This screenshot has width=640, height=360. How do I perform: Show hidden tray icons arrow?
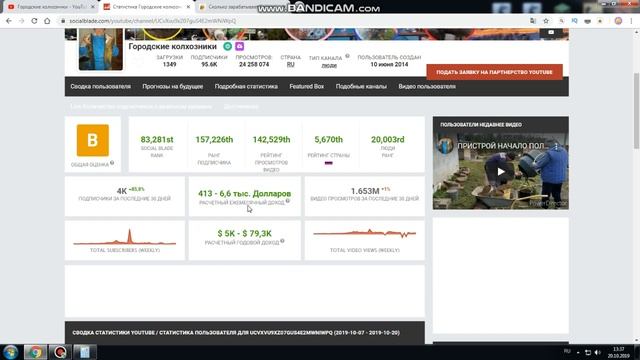tap(578, 352)
